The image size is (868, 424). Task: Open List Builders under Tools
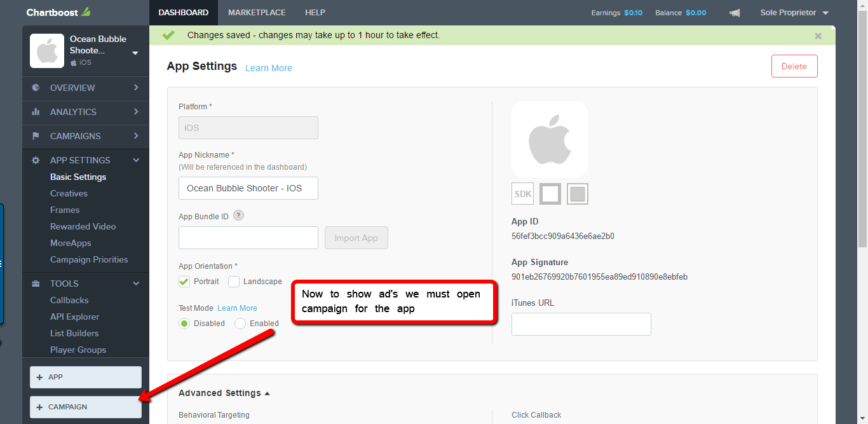(x=74, y=333)
